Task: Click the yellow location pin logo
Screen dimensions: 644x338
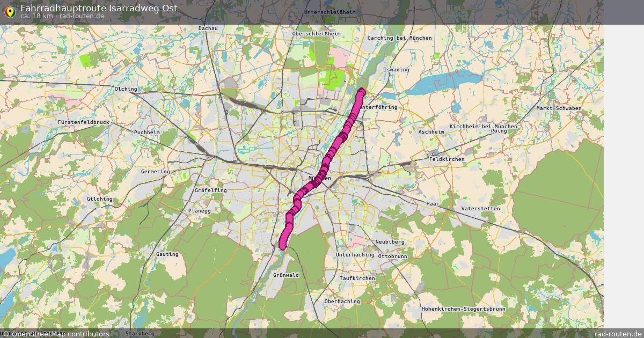Action: [10, 12]
